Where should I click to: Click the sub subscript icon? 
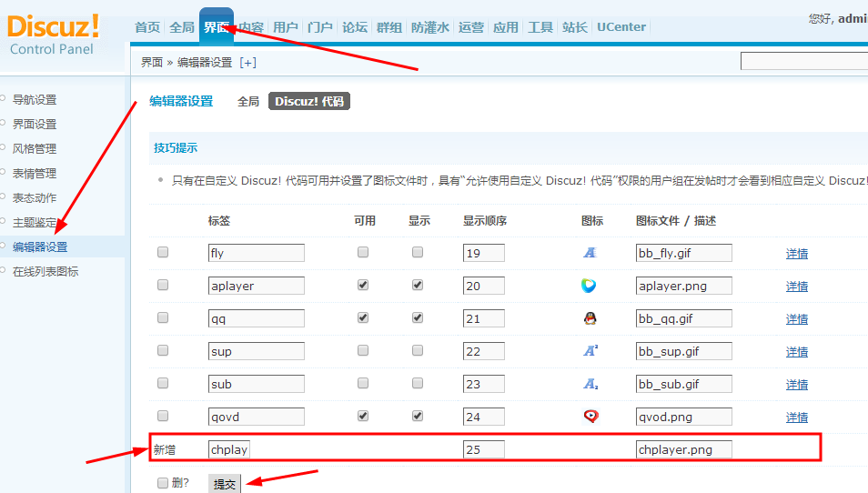[x=590, y=384]
